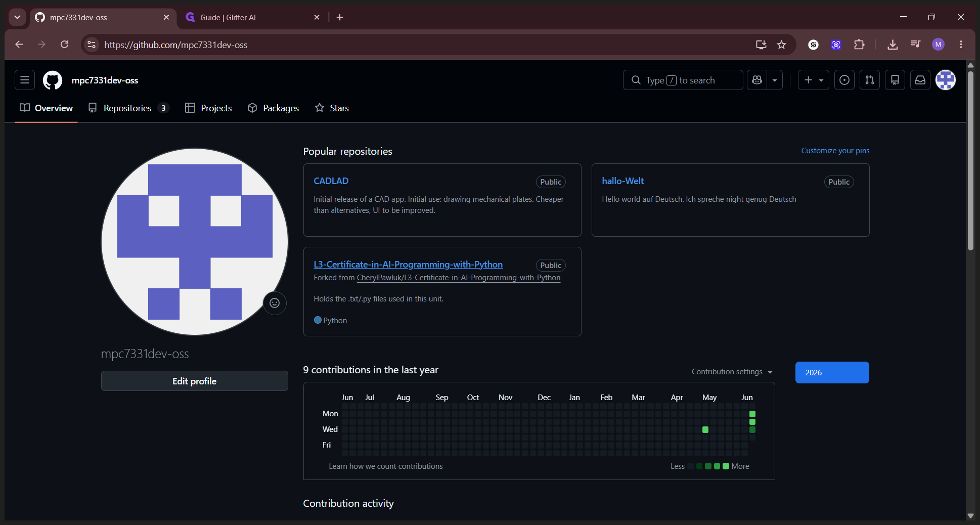The image size is (980, 525).
Task: Click the Public badge on CADLAD
Action: [x=551, y=182]
